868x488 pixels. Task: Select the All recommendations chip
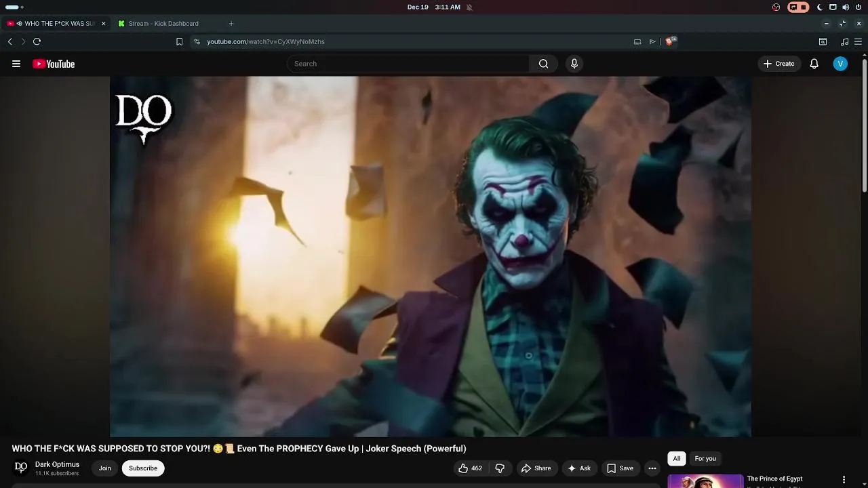coord(676,459)
